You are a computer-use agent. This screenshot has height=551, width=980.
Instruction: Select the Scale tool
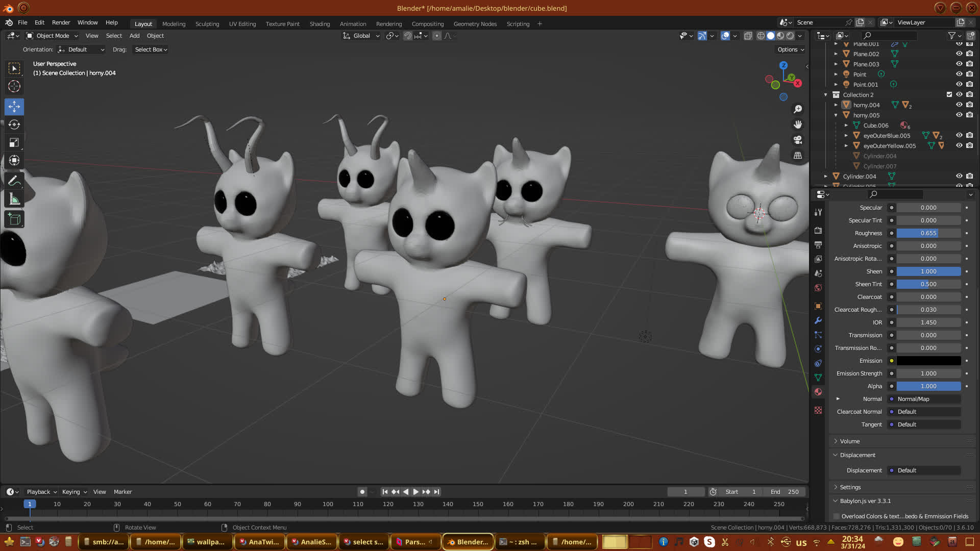(14, 143)
